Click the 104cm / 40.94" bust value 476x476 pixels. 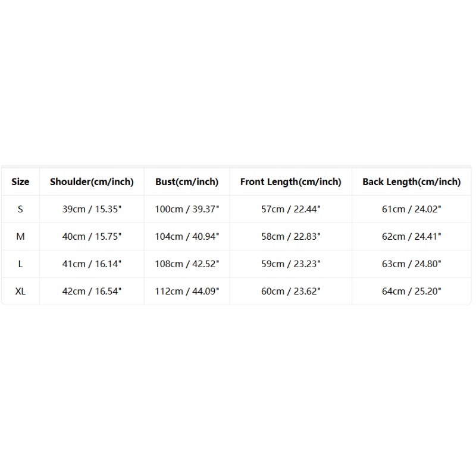pyautogui.click(x=187, y=236)
